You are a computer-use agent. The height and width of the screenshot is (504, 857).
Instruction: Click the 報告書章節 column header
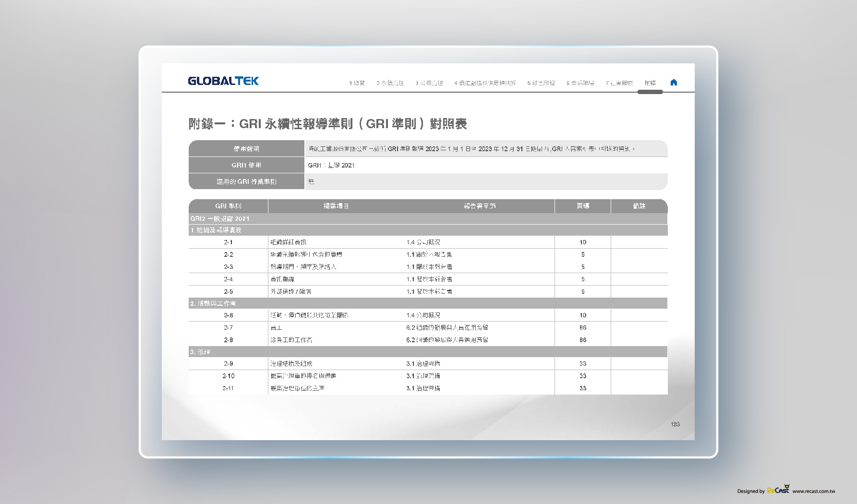tap(480, 206)
